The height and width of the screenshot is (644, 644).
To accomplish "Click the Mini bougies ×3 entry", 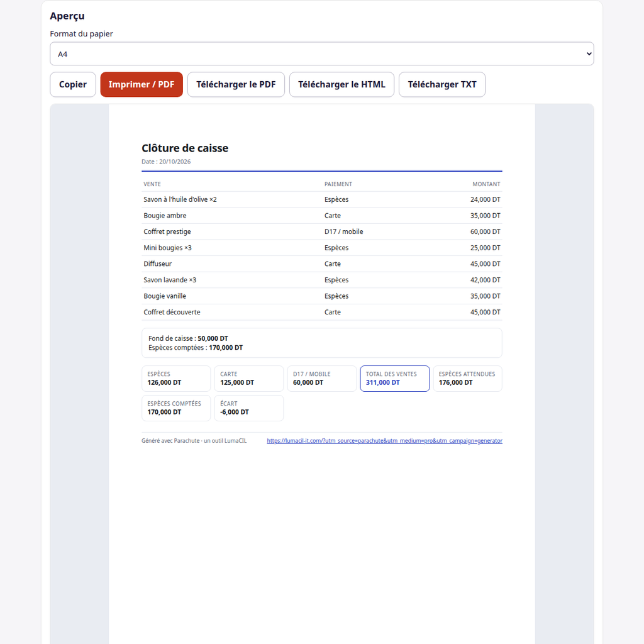I will [x=167, y=248].
